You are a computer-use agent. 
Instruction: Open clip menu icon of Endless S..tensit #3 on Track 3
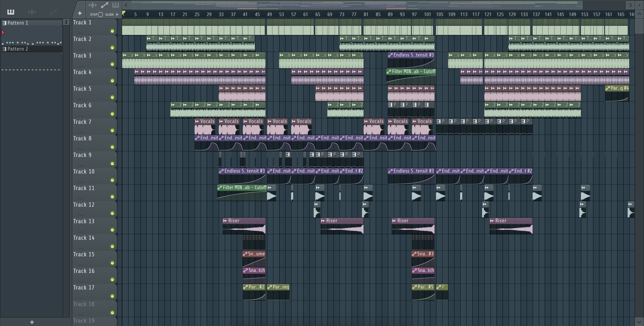tap(390, 55)
